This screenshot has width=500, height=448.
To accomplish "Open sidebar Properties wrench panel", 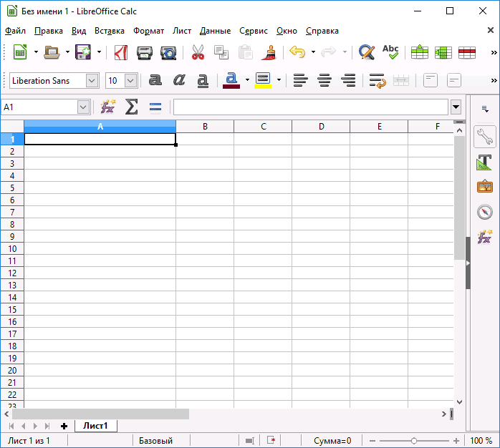I will pyautogui.click(x=485, y=137).
